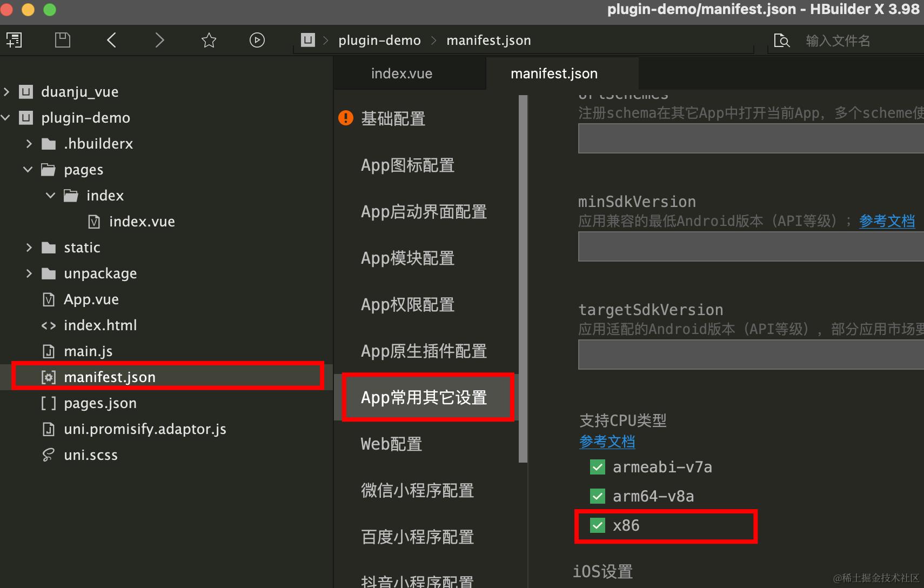
Task: Go forward with the right arrow icon
Action: (159, 40)
